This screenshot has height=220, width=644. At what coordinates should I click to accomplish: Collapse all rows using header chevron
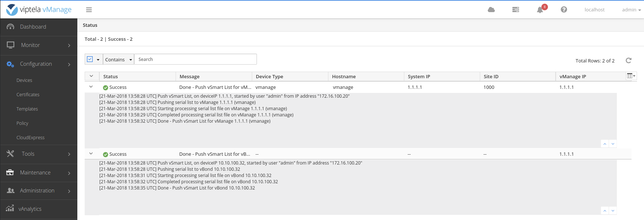point(91,76)
